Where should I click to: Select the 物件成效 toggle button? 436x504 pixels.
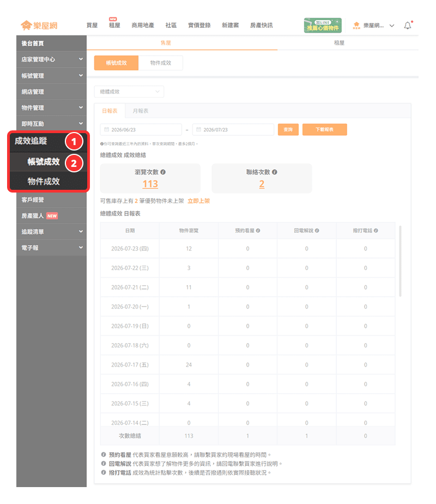161,63
